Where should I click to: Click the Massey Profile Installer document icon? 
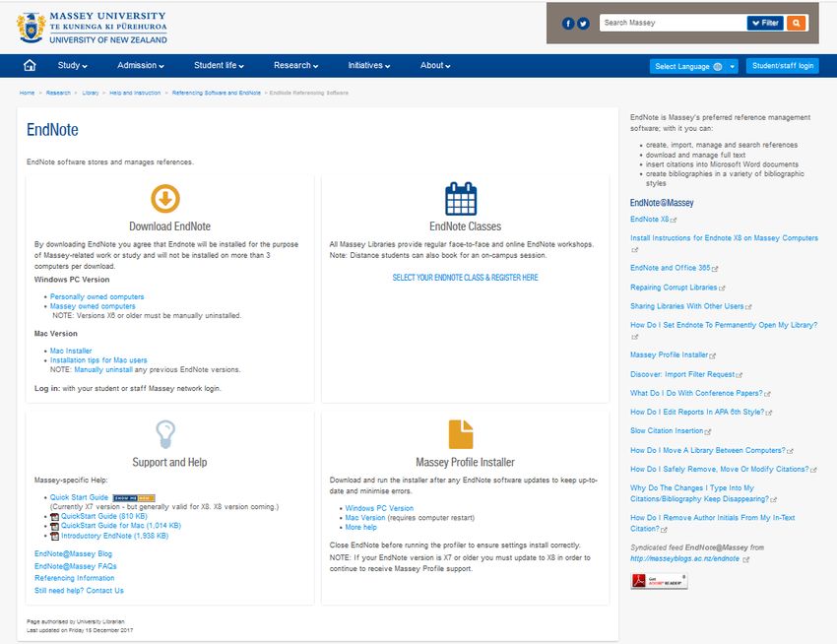461,434
